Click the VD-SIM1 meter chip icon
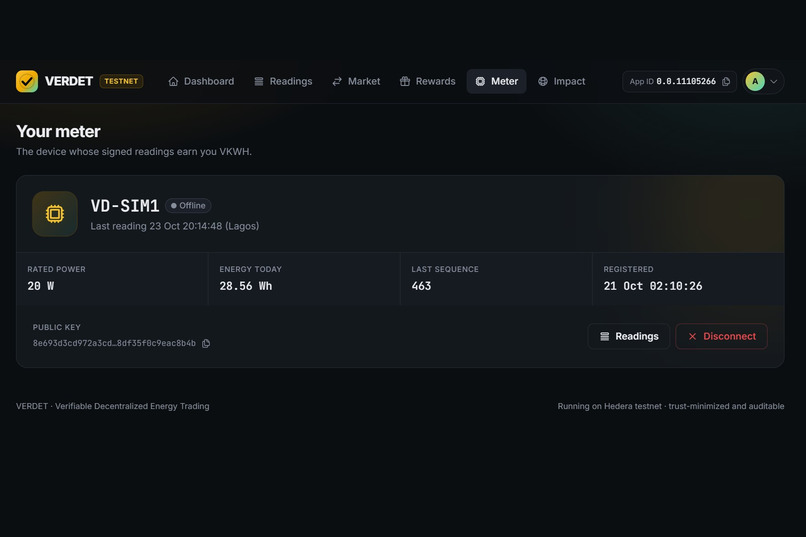The height and width of the screenshot is (537, 806). click(55, 214)
